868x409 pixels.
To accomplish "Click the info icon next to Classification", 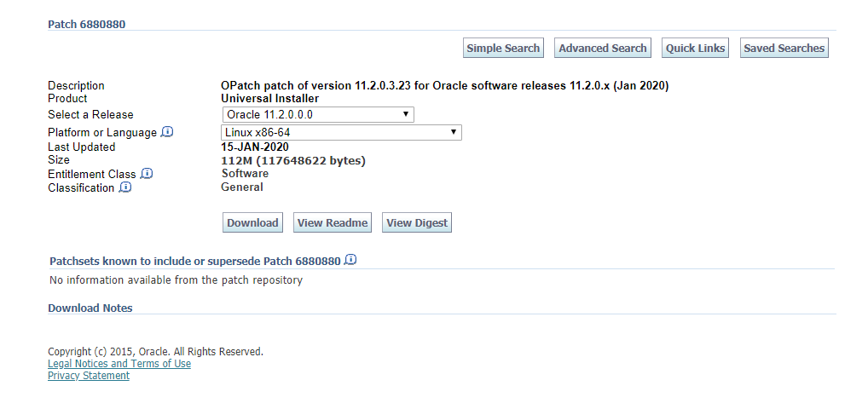I will click(125, 187).
